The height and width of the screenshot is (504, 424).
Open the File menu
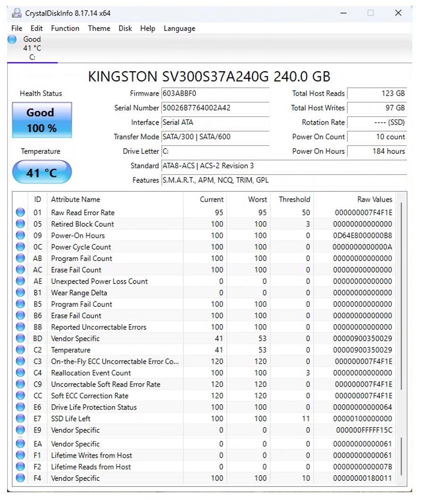pos(17,28)
